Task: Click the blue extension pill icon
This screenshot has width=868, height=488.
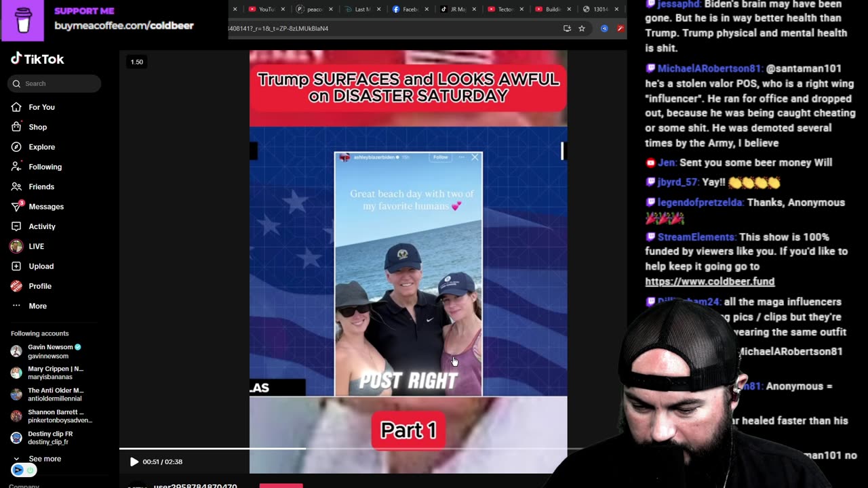Action: 18,470
